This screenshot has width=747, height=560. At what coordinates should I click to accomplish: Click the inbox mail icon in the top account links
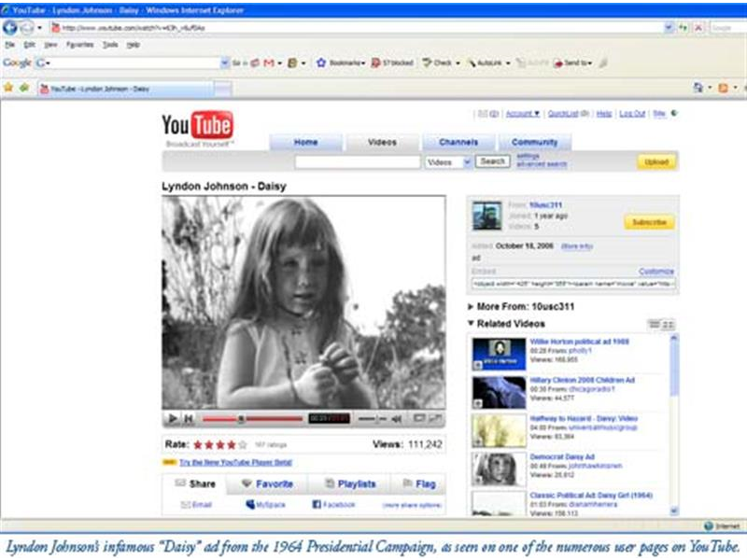[x=483, y=114]
